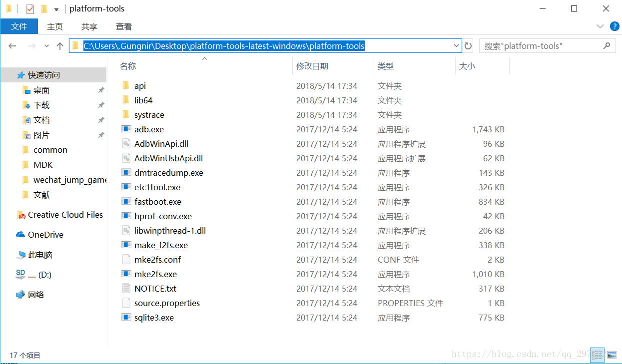The image size is (622, 364).
Task: Launch fastboot.exe
Action: [157, 201]
